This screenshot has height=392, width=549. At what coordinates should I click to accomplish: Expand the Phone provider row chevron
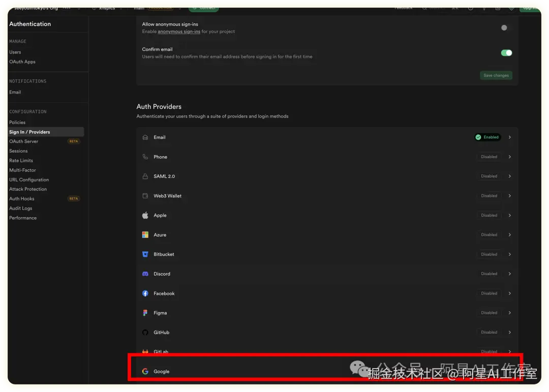510,157
